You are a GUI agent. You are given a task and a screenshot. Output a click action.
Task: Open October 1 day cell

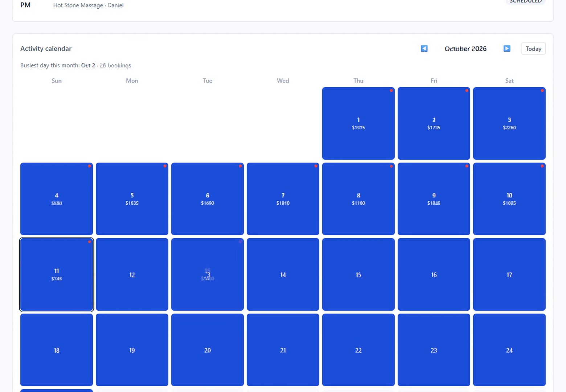click(x=358, y=123)
